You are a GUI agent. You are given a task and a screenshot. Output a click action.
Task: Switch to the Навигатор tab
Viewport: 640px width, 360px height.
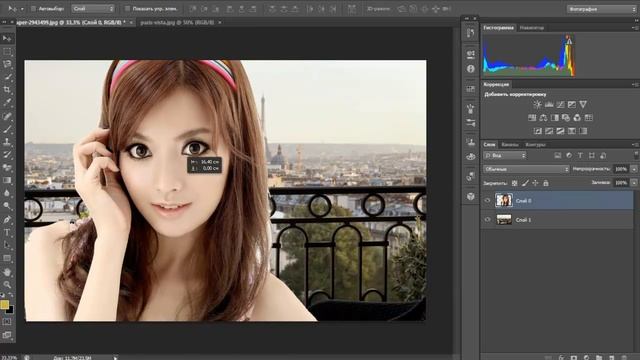(532, 28)
